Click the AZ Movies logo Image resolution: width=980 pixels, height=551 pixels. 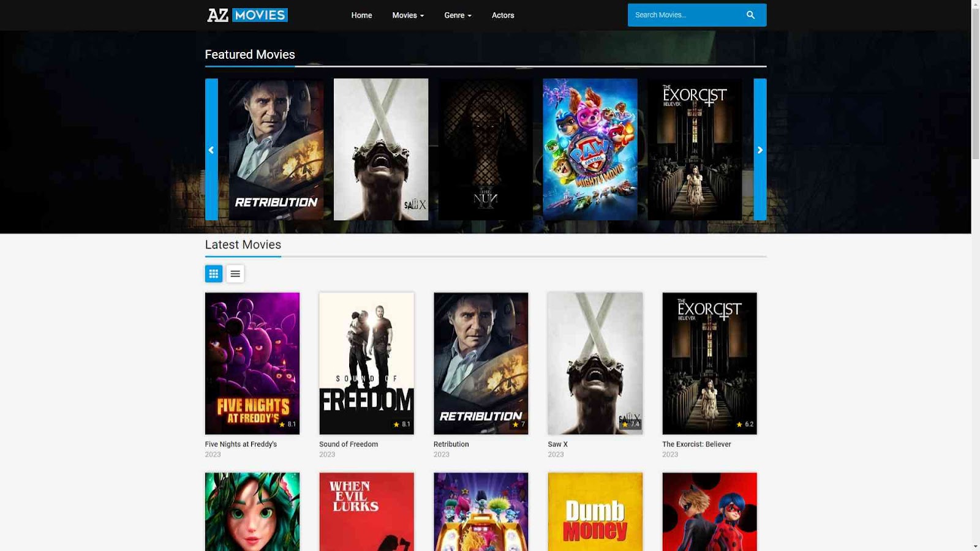(x=247, y=15)
